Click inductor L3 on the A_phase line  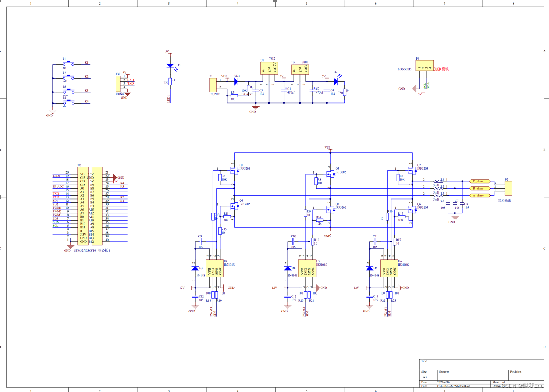pos(438,195)
